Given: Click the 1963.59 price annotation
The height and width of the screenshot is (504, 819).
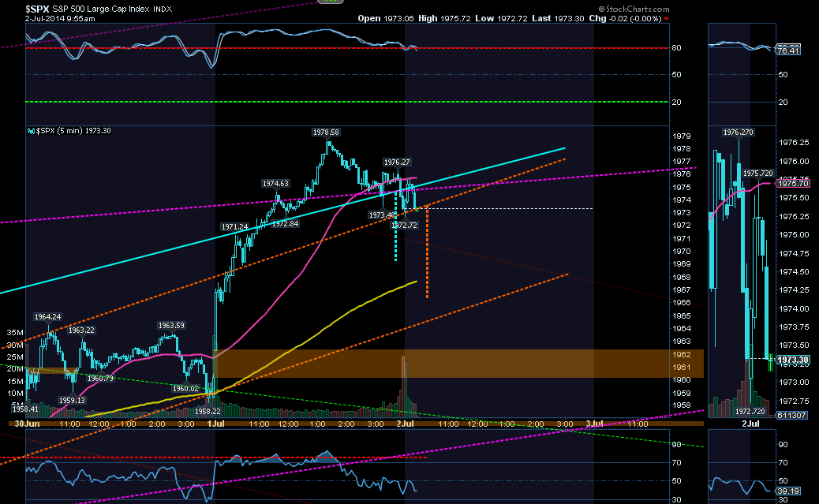Looking at the screenshot, I should [171, 326].
